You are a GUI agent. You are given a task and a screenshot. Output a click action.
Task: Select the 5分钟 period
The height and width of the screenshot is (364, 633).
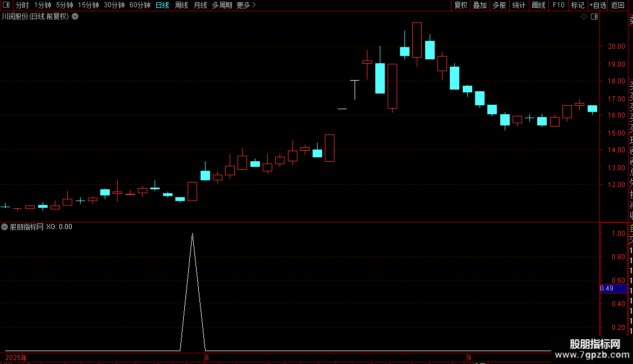tap(64, 5)
